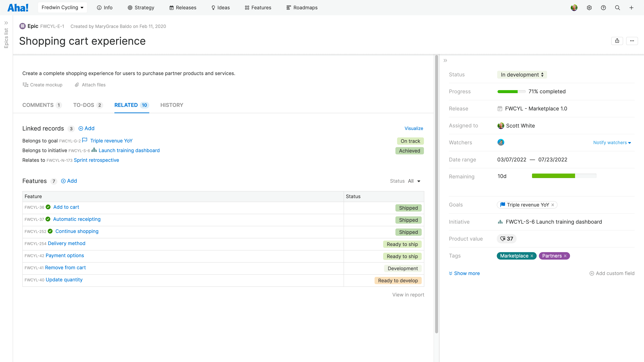Screen dimensions: 644x362
Task: Open the Fredwin Cycling workspace dropdown
Action: click(62, 7)
